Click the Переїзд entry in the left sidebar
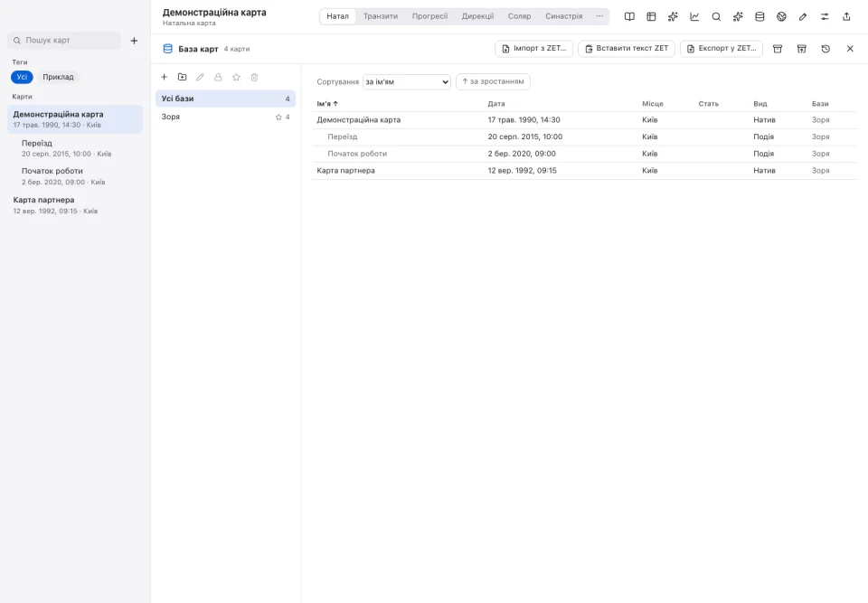Screen dimensions: 868x603 click(75, 148)
